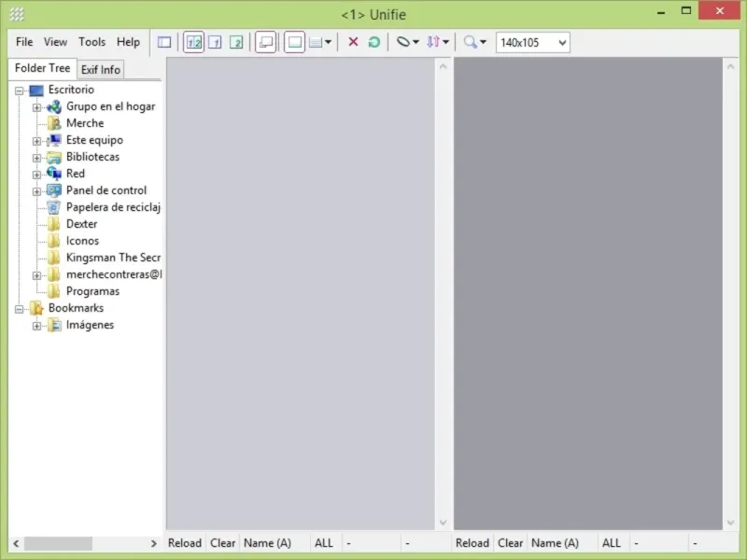Click the Kingsman folder icon
The image size is (747, 560).
pos(54,258)
